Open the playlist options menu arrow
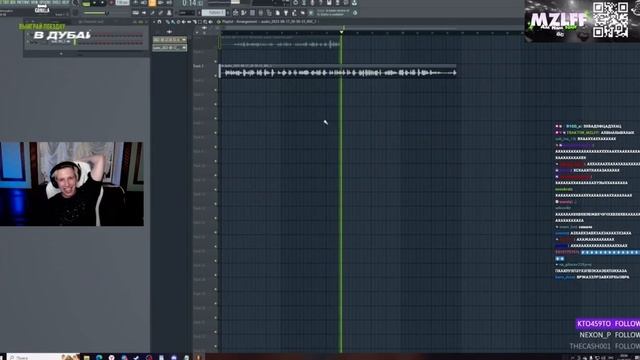Viewport: 640px width, 360px height. tap(154, 22)
